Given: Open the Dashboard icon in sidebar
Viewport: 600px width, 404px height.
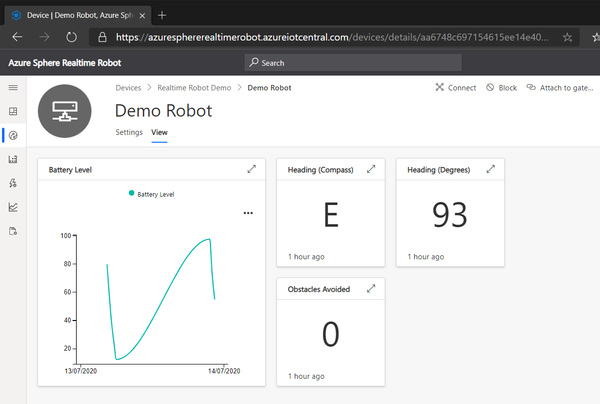Looking at the screenshot, I should point(13,111).
